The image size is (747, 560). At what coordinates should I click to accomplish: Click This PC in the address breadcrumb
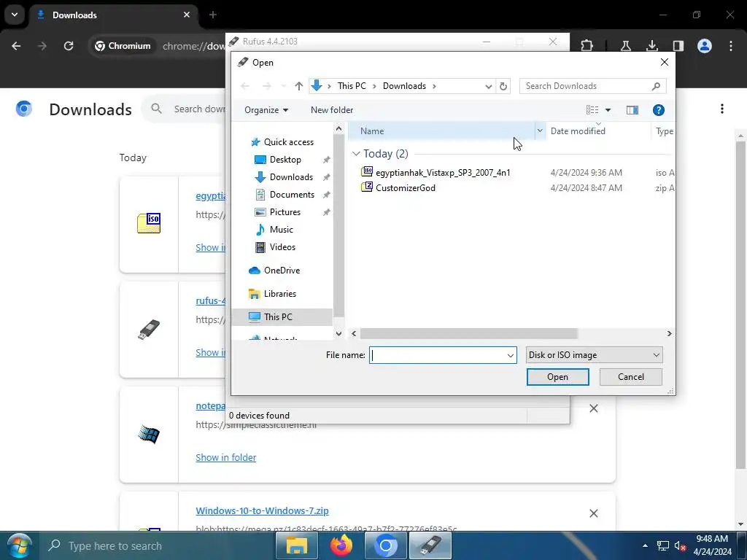click(x=352, y=86)
